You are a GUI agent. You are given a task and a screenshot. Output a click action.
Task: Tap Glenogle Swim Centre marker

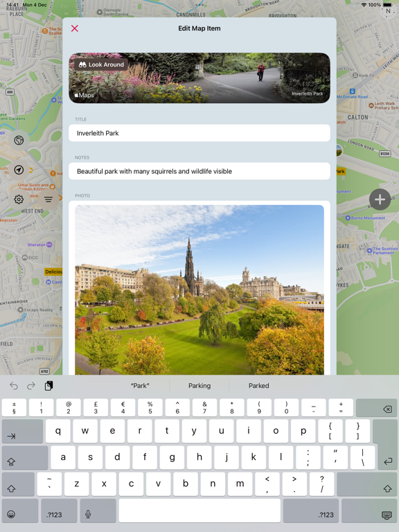click(x=113, y=12)
